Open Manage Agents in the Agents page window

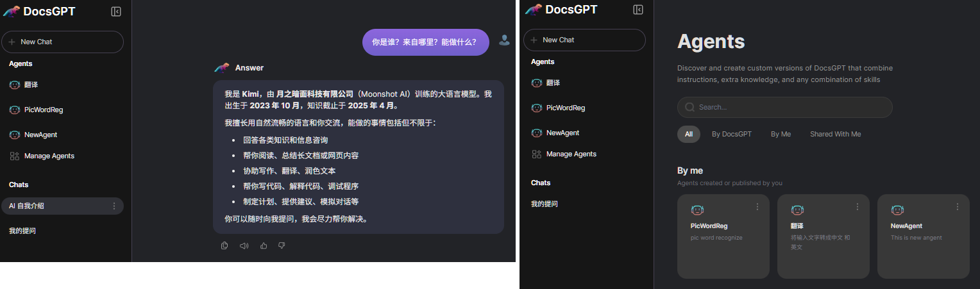tap(571, 154)
